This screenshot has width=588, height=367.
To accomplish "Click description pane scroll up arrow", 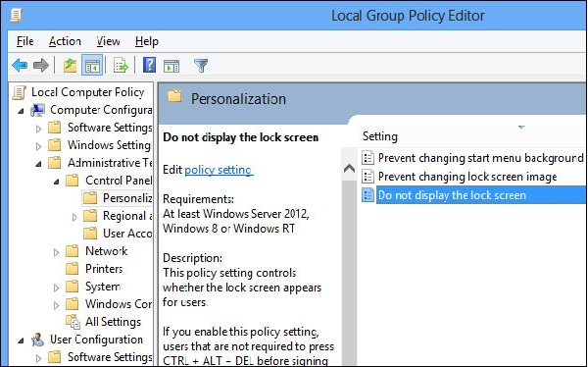I will pyautogui.click(x=349, y=168).
